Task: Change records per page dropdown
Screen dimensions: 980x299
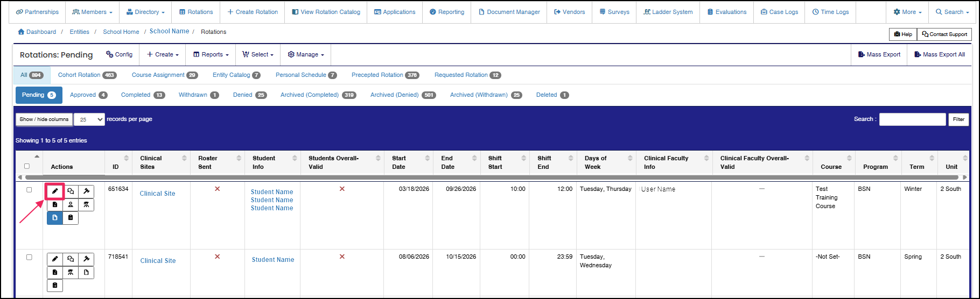Action: pyautogui.click(x=89, y=119)
